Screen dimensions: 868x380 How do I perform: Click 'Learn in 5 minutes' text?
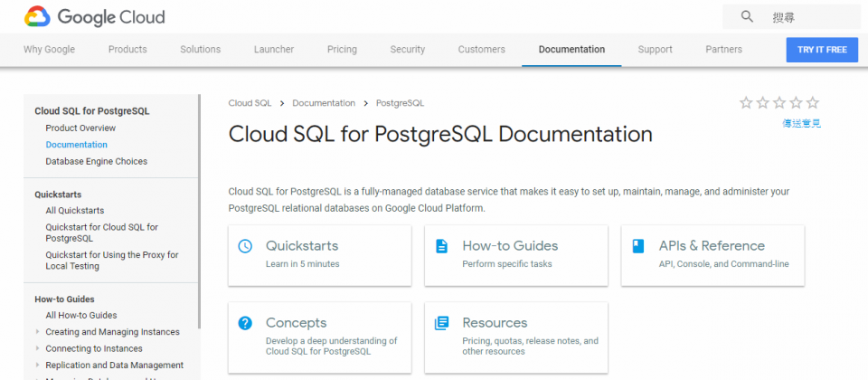[302, 264]
